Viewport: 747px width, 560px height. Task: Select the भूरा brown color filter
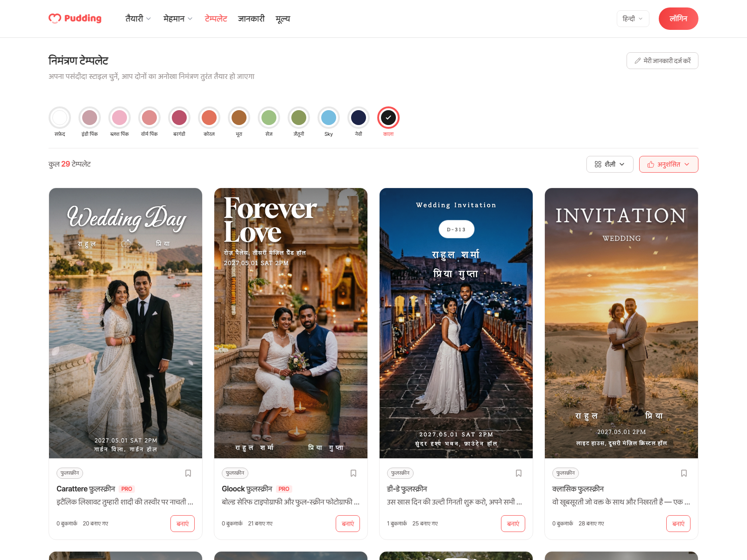[239, 118]
